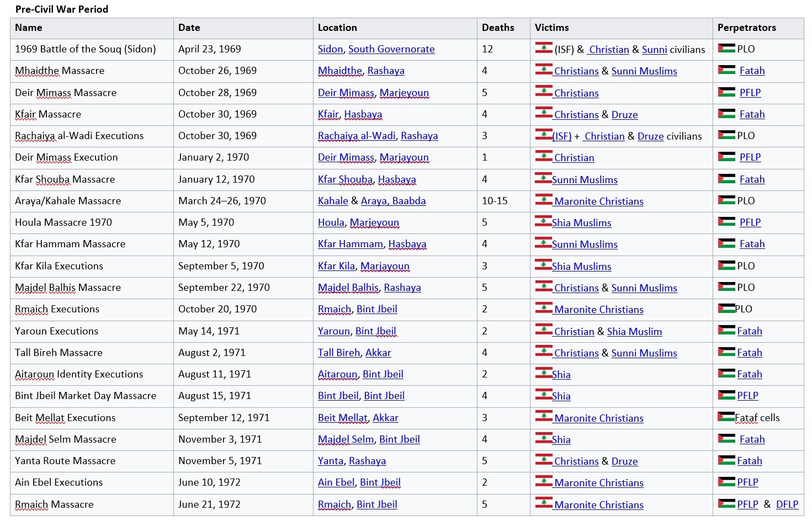Image resolution: width=812 pixels, height=521 pixels.
Task: Open Kfar Hammam location link
Action: 351,244
